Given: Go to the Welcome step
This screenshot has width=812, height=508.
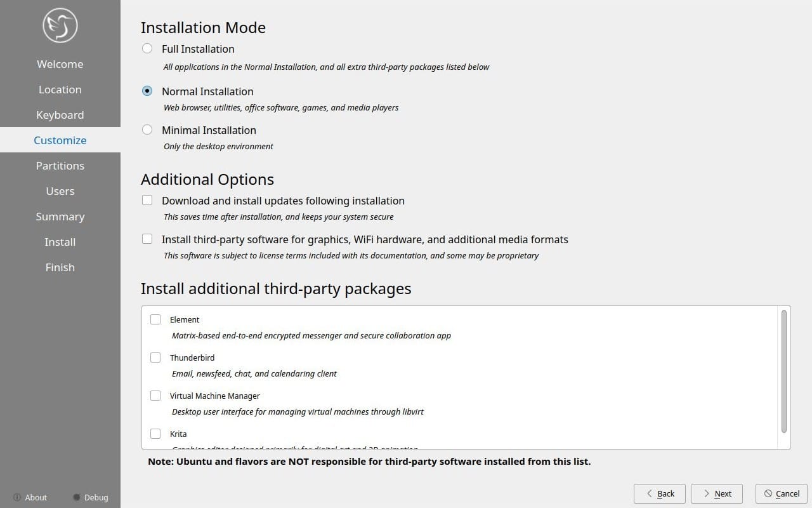Looking at the screenshot, I should pos(60,63).
